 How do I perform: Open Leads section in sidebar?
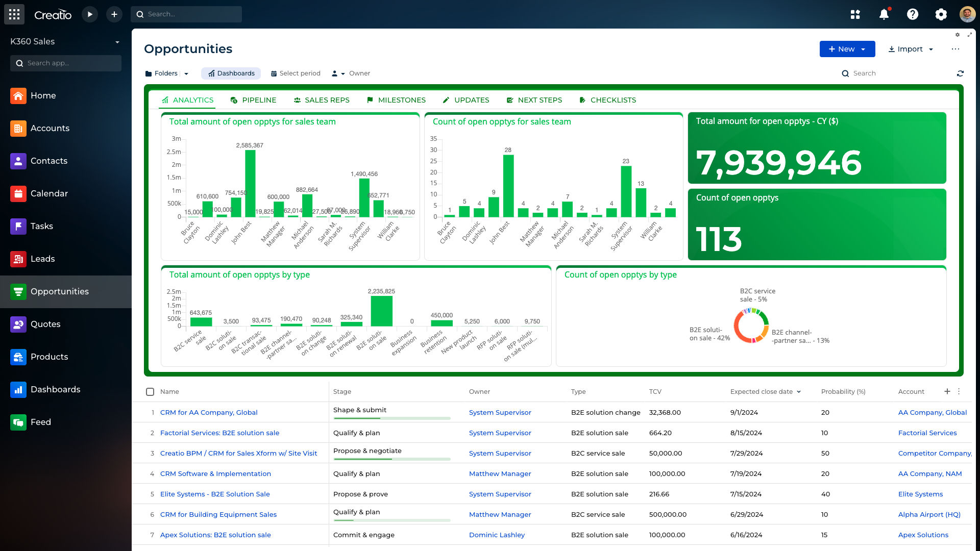point(66,259)
